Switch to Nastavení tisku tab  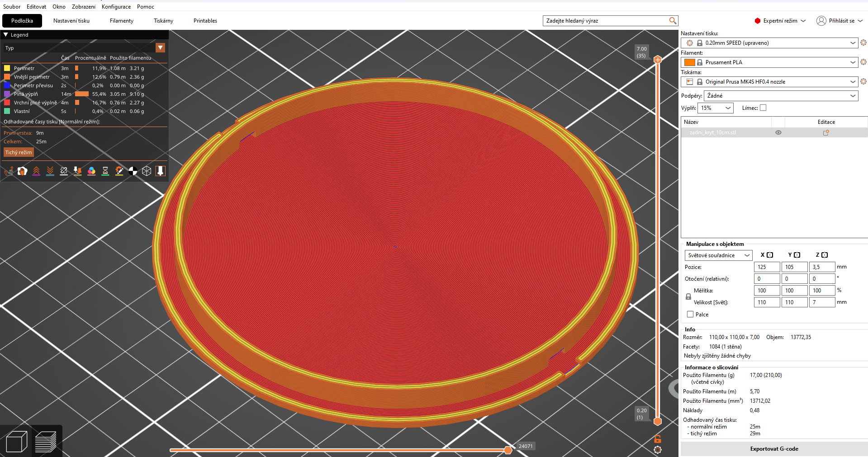[71, 21]
